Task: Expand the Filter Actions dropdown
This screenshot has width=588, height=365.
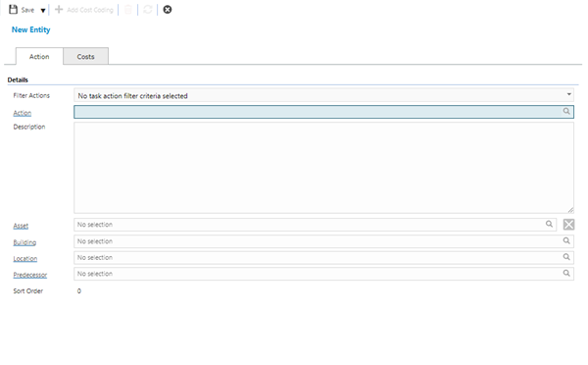Action: click(x=568, y=94)
